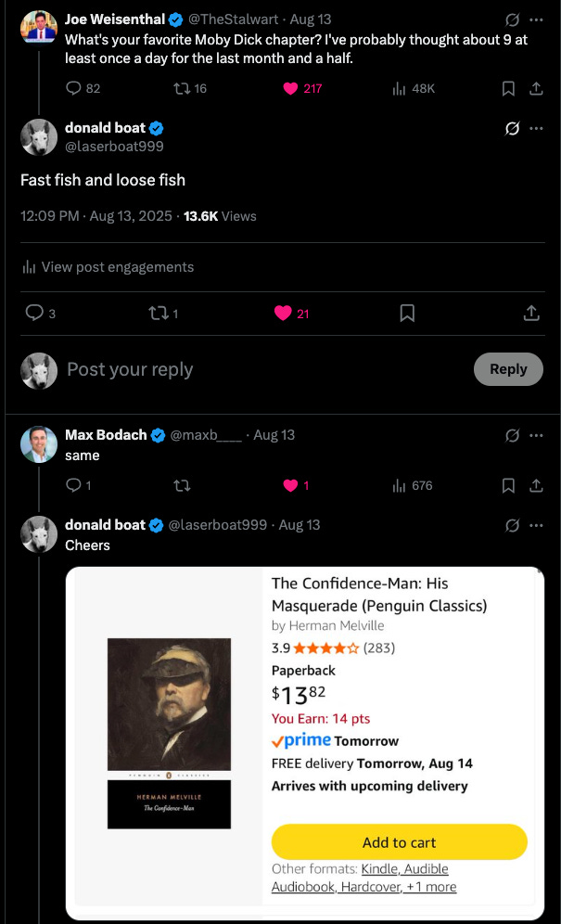Open Grok icon on Joe Weisenthal's post
561x924 pixels.
pos(512,19)
